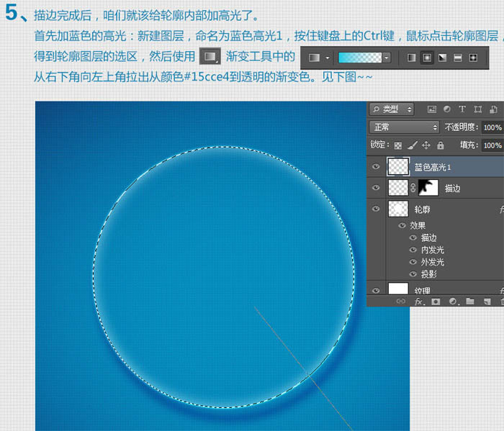Viewport: 504px width, 431px height.
Task: Click the new adjustment layer icon
Action: pyautogui.click(x=453, y=301)
